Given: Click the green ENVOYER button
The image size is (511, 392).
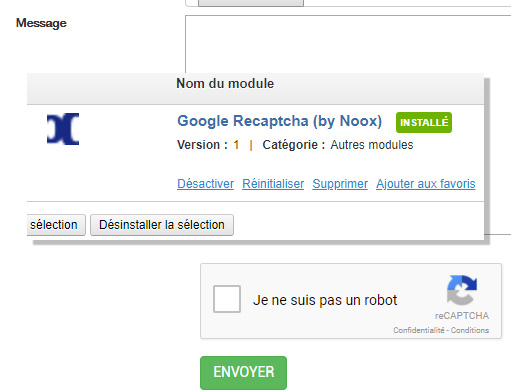Looking at the screenshot, I should (x=243, y=373).
